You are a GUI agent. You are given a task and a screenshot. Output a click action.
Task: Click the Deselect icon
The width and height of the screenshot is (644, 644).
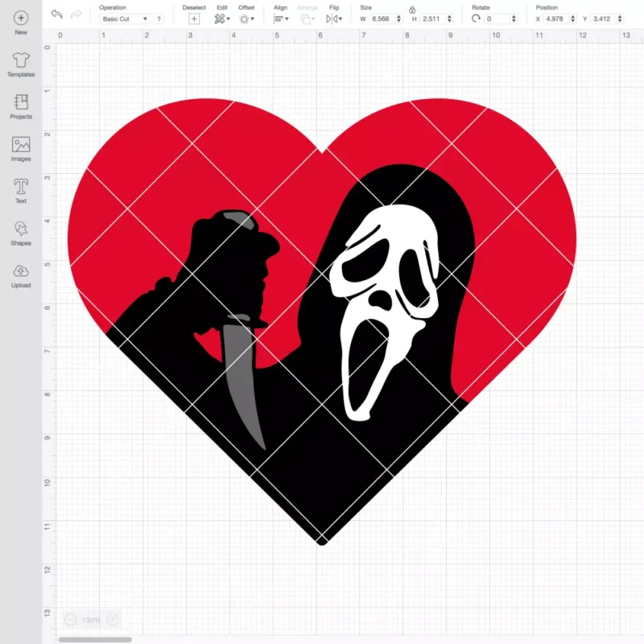point(194,19)
